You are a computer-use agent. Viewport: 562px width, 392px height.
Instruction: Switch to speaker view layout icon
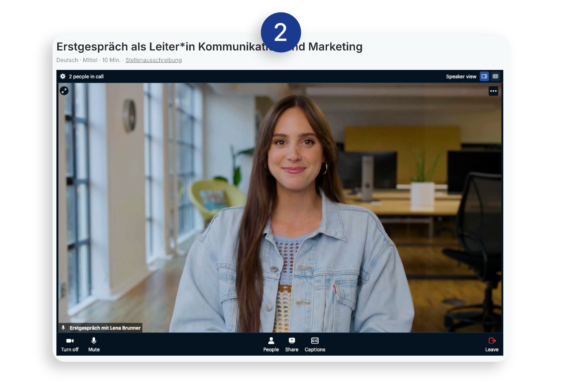484,76
